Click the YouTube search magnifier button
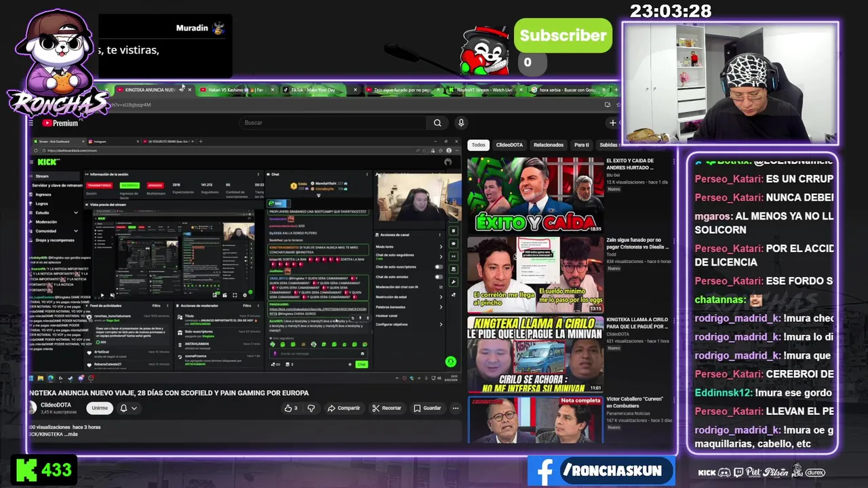The width and height of the screenshot is (868, 488). (x=437, y=123)
